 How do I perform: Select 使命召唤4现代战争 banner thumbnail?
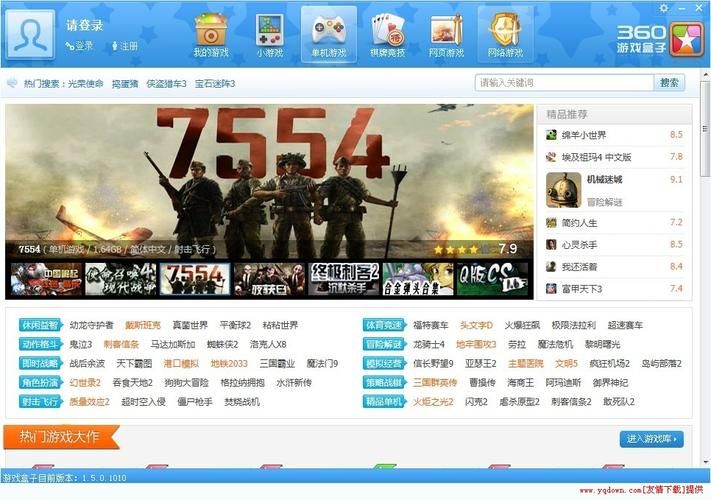pos(121,279)
